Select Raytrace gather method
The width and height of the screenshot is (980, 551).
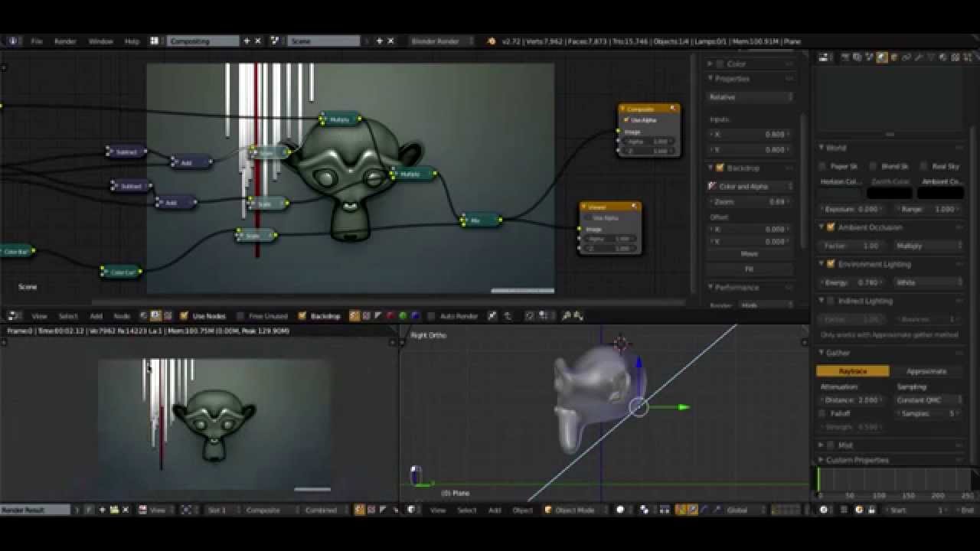tap(853, 371)
